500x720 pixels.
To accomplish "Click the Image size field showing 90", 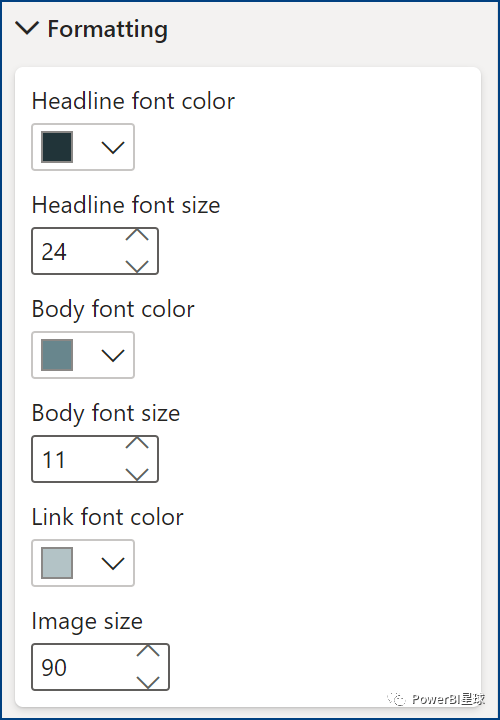I will (x=101, y=667).
